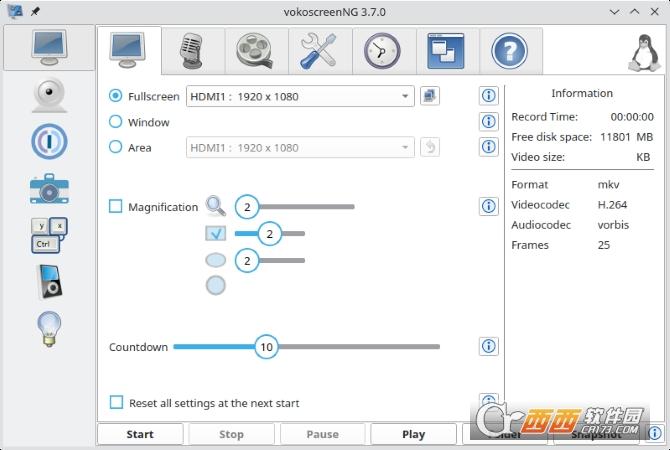Image resolution: width=670 pixels, height=450 pixels.
Task: Check Reset all settings at next start
Action: [x=116, y=403]
